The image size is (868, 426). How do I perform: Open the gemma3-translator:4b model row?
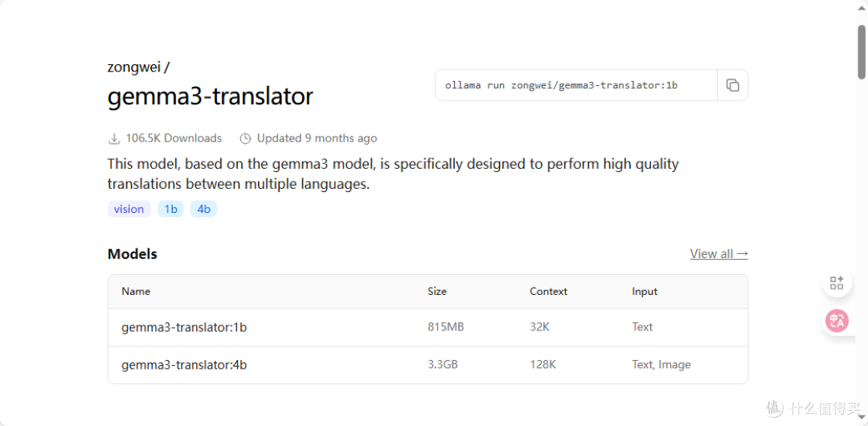(x=428, y=365)
